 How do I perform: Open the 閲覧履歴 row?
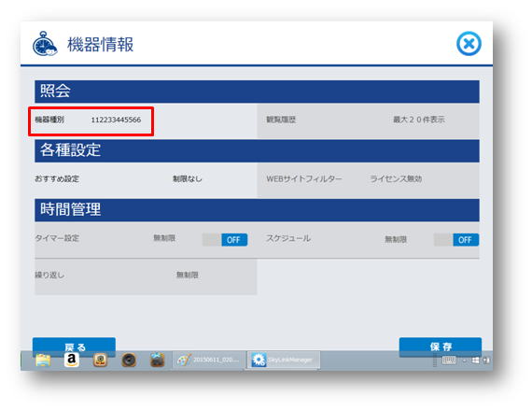point(368,120)
